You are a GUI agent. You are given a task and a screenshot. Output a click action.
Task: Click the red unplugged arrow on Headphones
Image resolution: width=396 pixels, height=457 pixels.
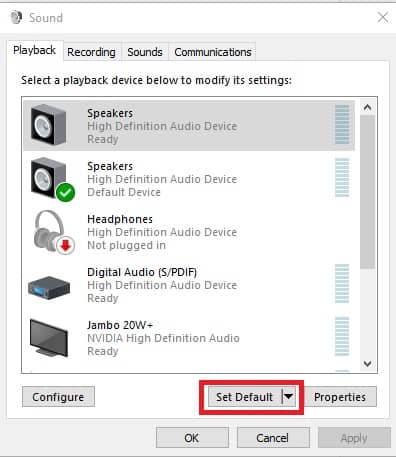coord(65,246)
